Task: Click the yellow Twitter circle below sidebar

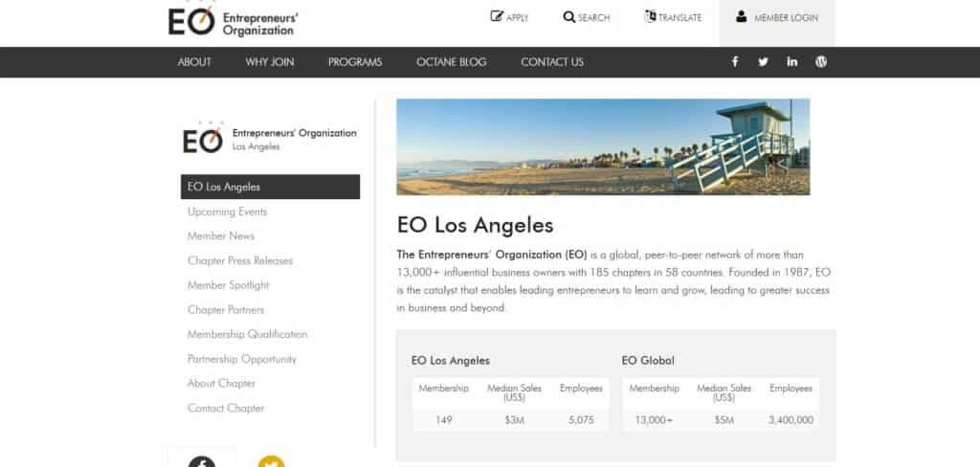Action: point(271,461)
